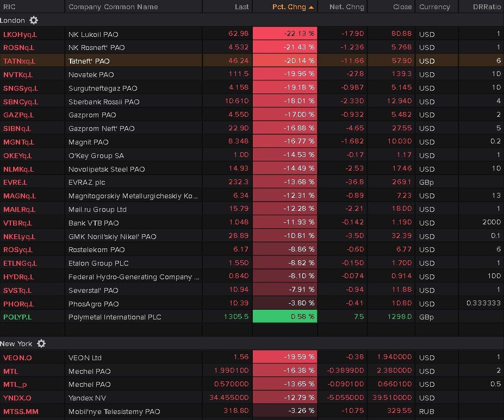Click the DRRatio column header

[487, 7]
